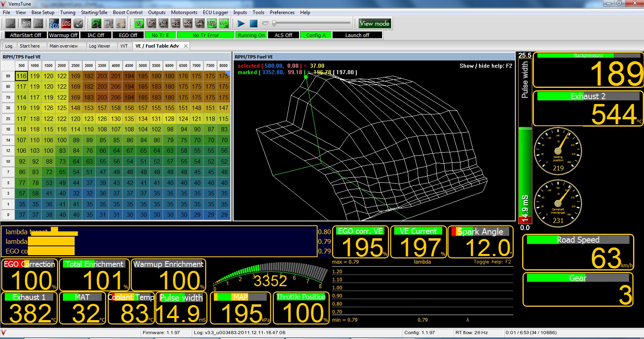Open the ECU Logger menu
This screenshot has height=339, width=644.
pyautogui.click(x=215, y=12)
